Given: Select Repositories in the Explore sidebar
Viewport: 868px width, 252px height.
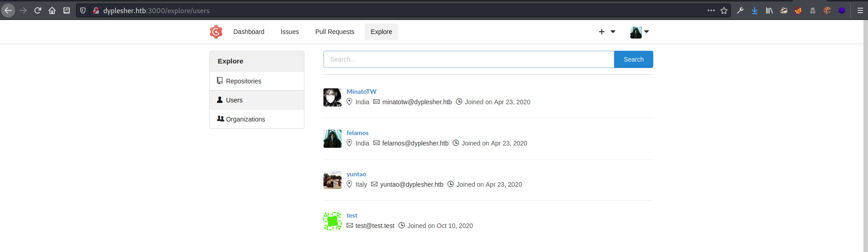Looking at the screenshot, I should coord(243,81).
